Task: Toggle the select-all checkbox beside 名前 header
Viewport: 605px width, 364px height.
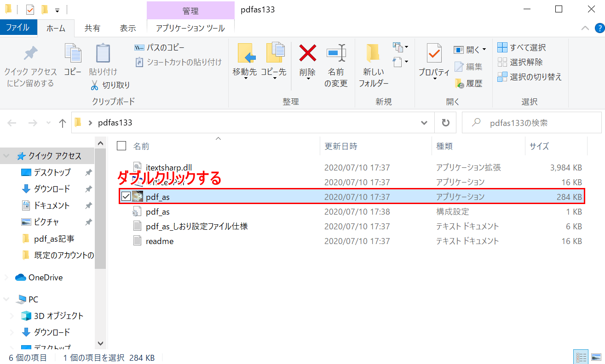Action: (x=121, y=146)
